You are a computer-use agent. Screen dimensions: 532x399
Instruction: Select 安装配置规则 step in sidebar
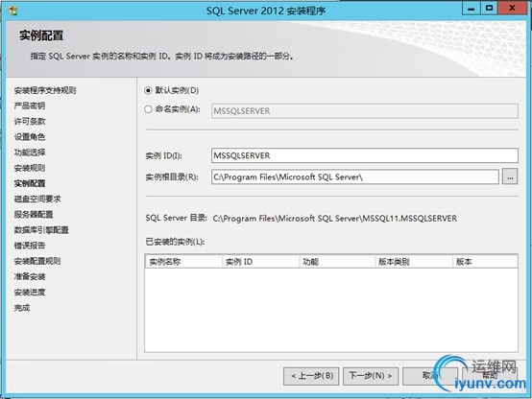[x=37, y=261]
